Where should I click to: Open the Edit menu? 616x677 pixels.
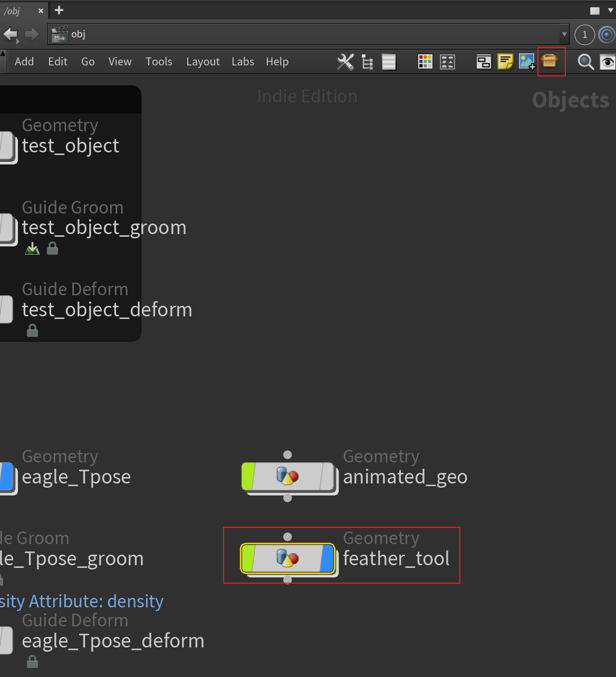(x=57, y=62)
